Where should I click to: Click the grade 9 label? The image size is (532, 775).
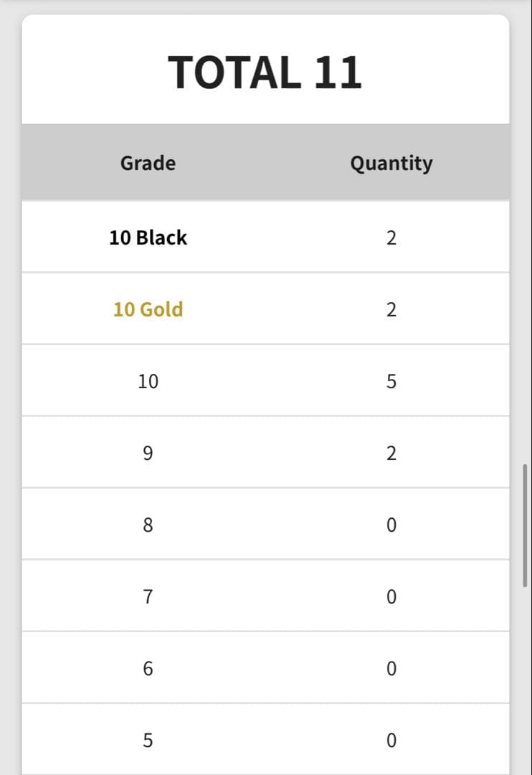click(x=148, y=453)
